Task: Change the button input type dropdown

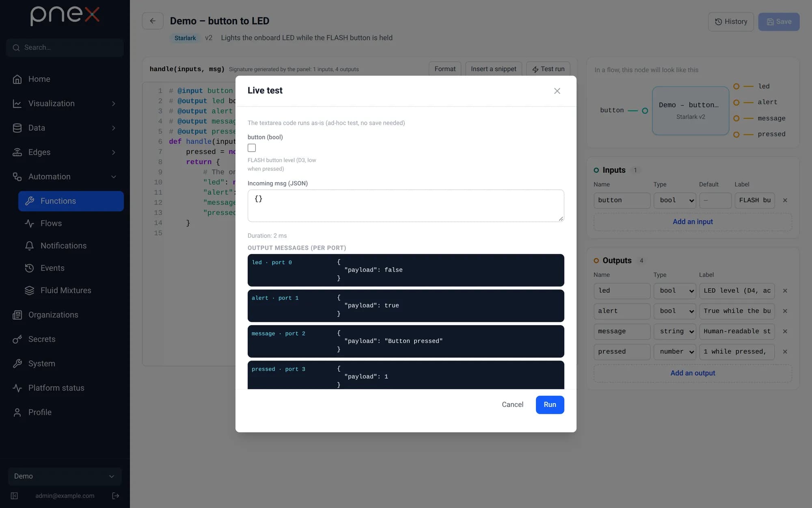Action: point(675,200)
